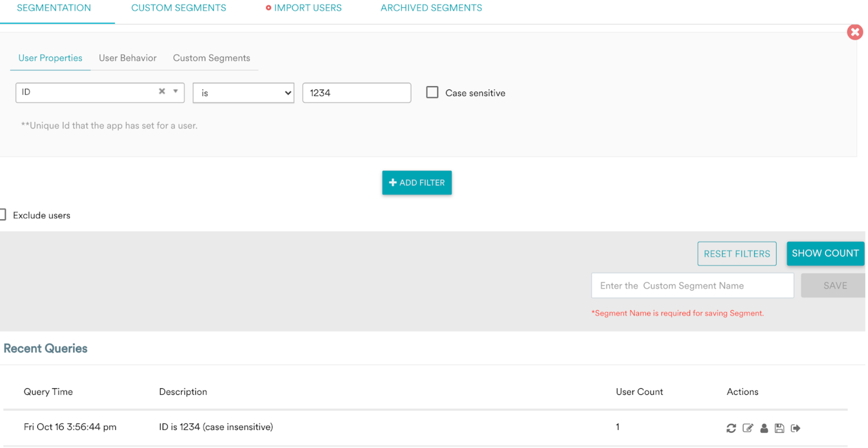Click the Add Filter button
This screenshot has height=448, width=868.
417,183
